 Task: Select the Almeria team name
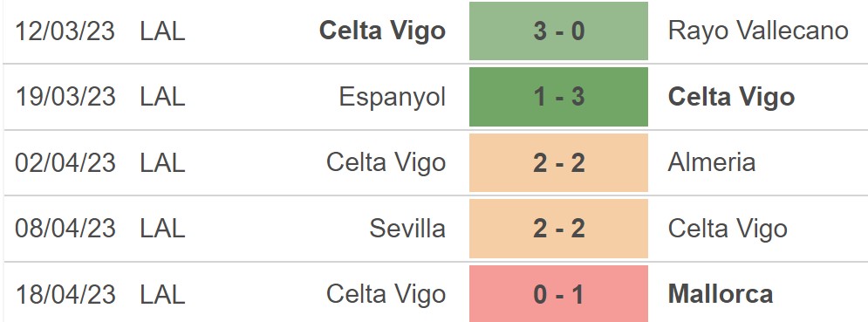[711, 162]
